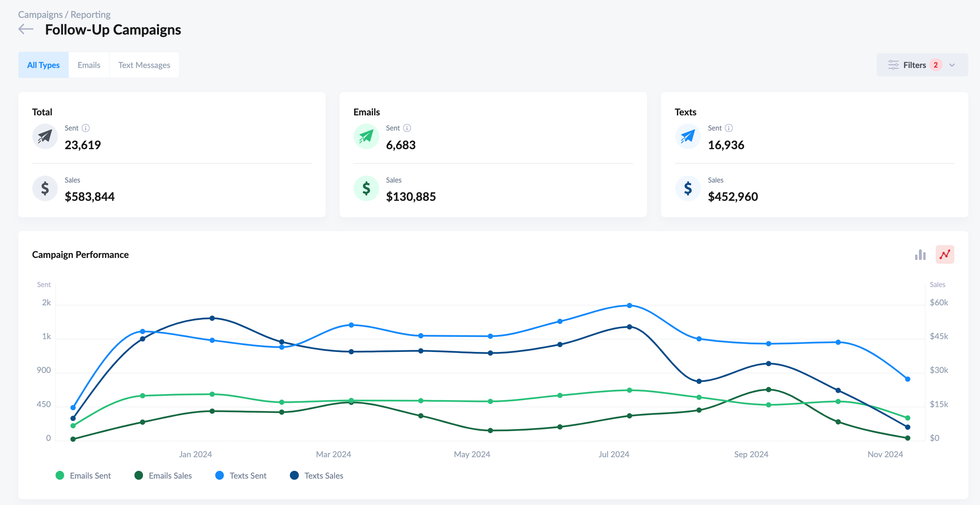Click the green paper plane icon under Emails

tap(366, 136)
